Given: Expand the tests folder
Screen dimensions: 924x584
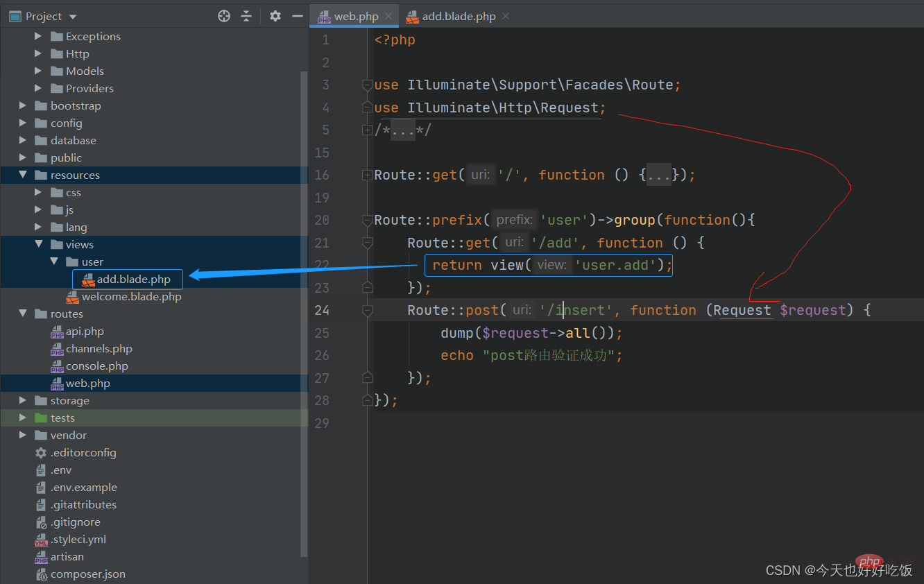Looking at the screenshot, I should (23, 418).
